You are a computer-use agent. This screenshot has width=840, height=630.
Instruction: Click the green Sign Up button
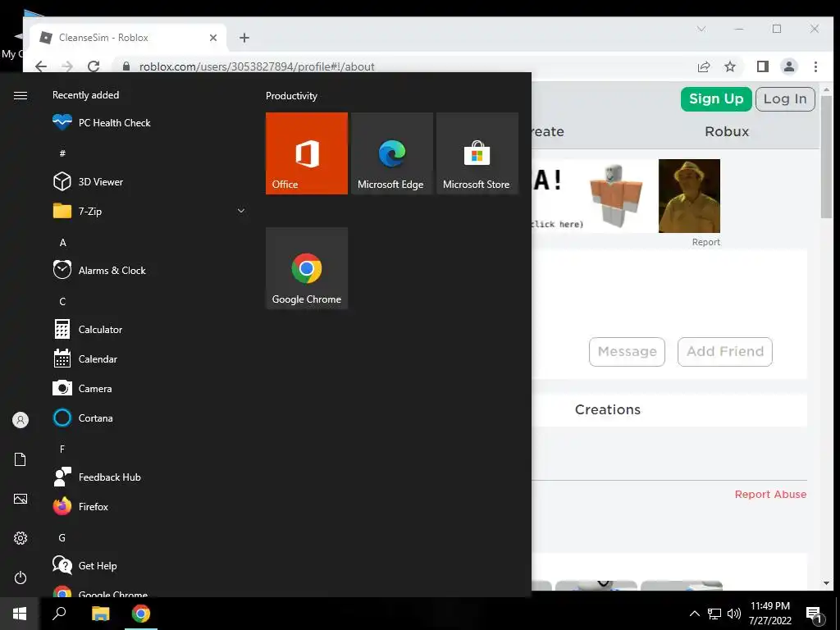pos(716,99)
